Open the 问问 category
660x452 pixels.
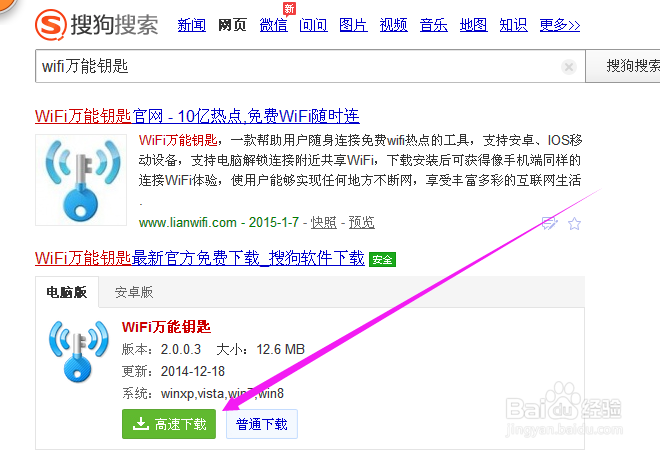313,25
